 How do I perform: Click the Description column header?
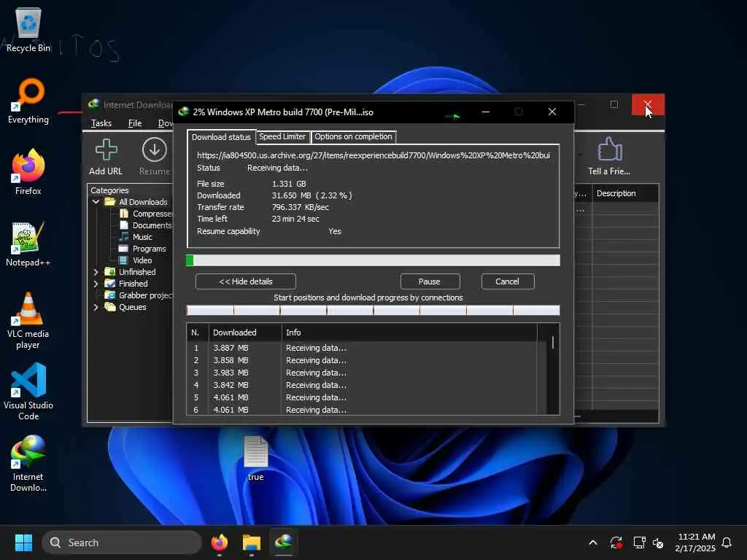pos(626,193)
